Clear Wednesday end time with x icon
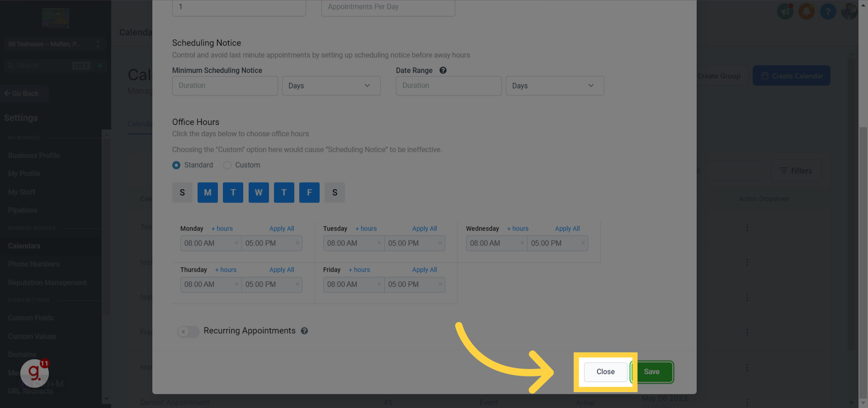Image resolution: width=868 pixels, height=408 pixels. [x=583, y=243]
